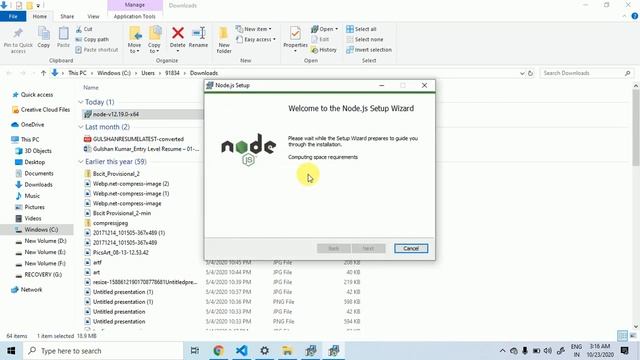
Task: Click Select all in ribbon
Action: tap(361, 29)
